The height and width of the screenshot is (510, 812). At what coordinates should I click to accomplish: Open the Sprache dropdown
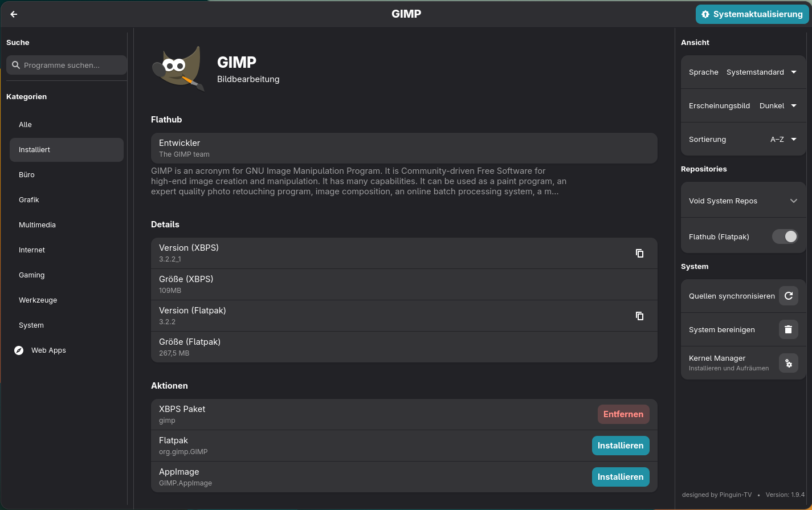coord(743,72)
